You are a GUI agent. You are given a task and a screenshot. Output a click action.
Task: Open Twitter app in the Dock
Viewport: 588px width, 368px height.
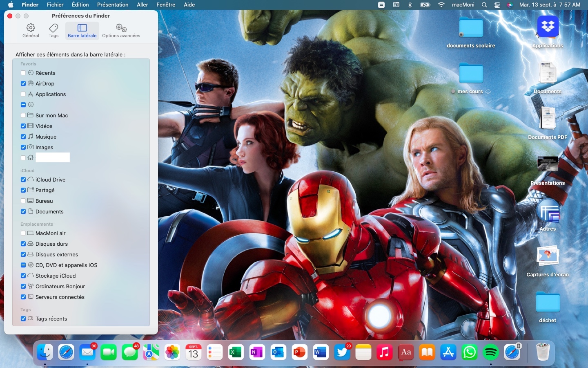point(342,352)
